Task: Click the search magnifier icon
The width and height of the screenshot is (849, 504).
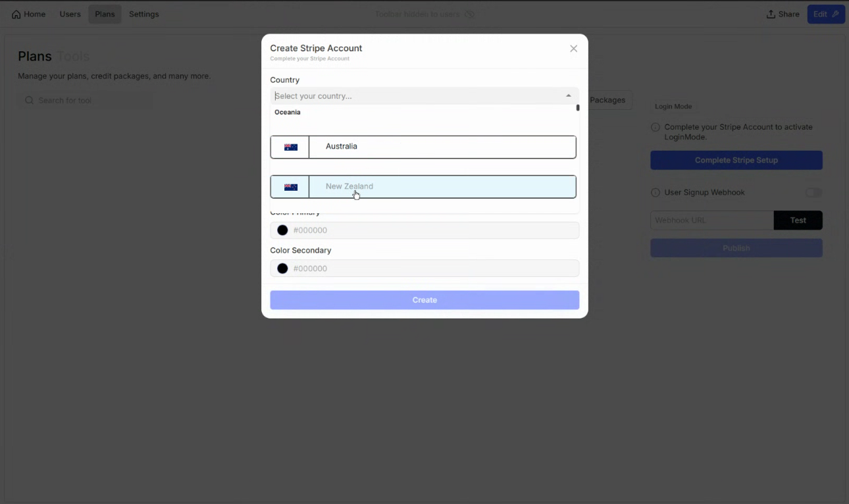Action: 29,101
